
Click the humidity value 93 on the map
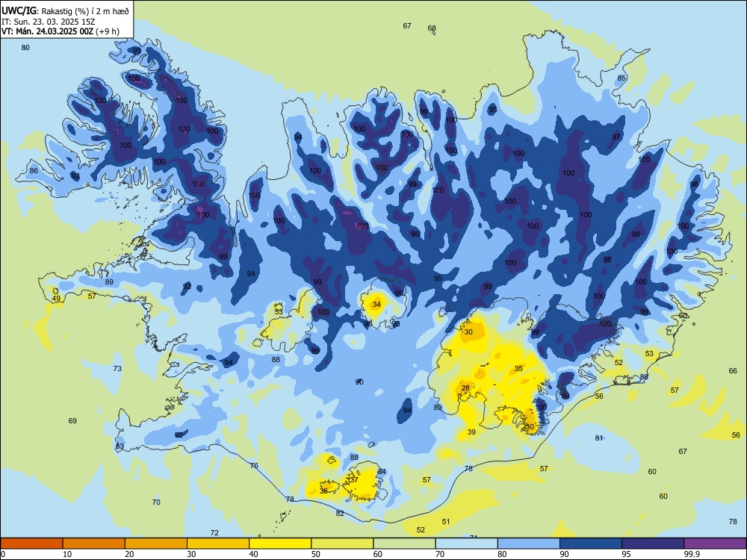(x=396, y=324)
